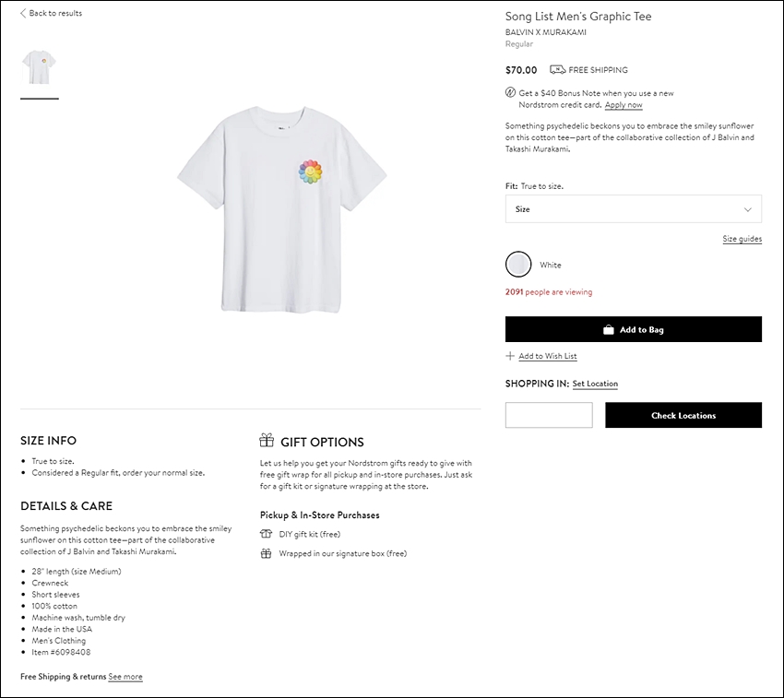
Task: Click the Nordstrom Bonus Note icon
Action: coord(510,92)
